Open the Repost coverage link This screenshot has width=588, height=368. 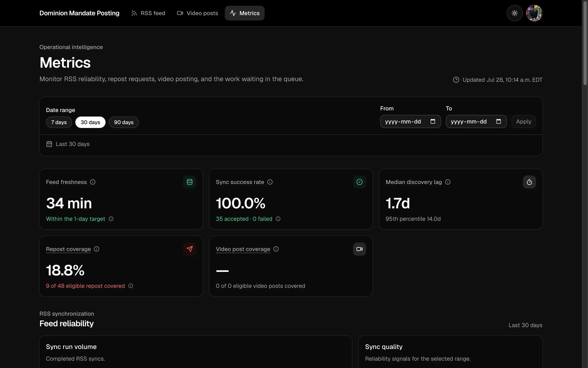tap(68, 249)
